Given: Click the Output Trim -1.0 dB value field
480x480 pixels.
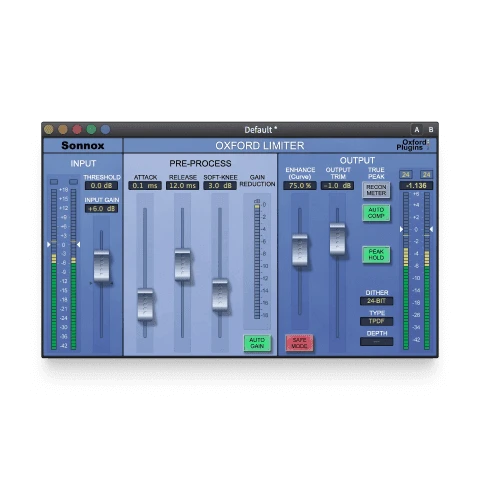Looking at the screenshot, I should 337,186.
